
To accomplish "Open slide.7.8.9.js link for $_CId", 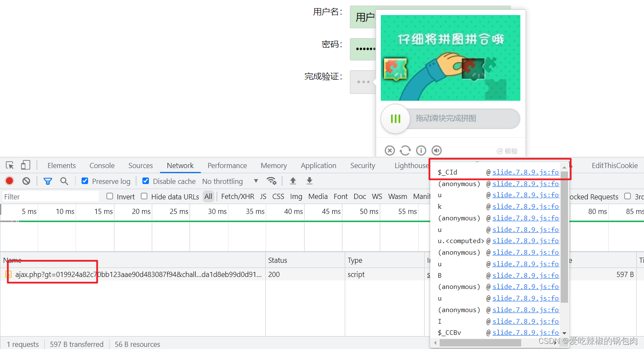I will (526, 172).
